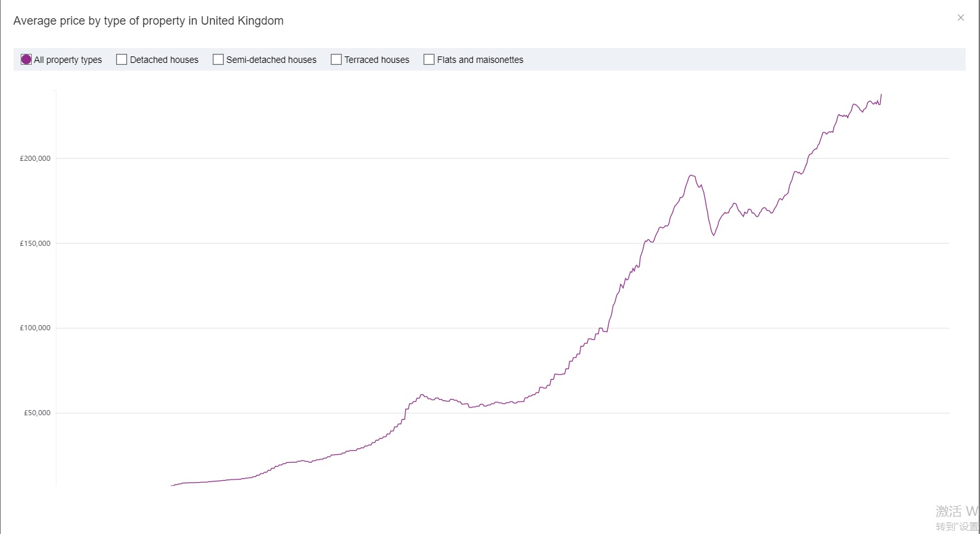Click the 'Detached houses' label text
This screenshot has width=980, height=534.
164,60
